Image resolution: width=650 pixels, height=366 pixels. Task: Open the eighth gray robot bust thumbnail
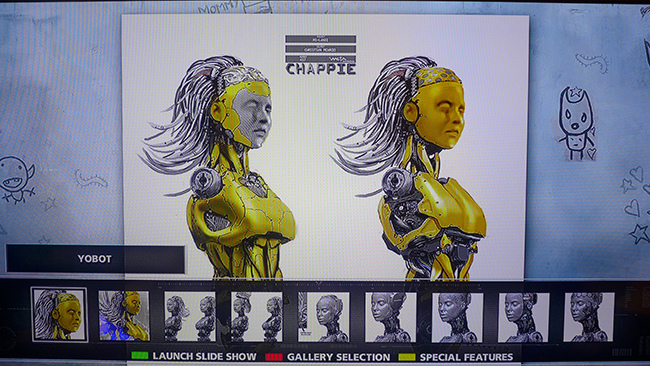pos(524,317)
